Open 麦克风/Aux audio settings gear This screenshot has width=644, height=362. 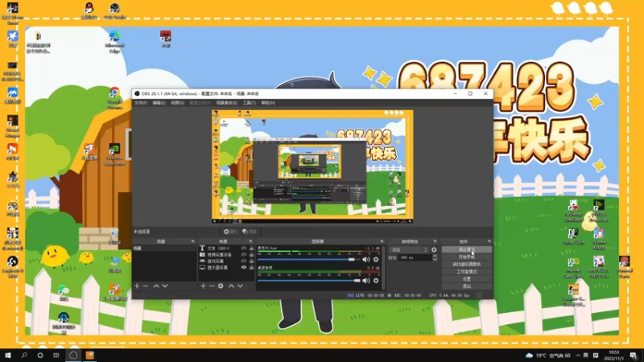tap(376, 259)
